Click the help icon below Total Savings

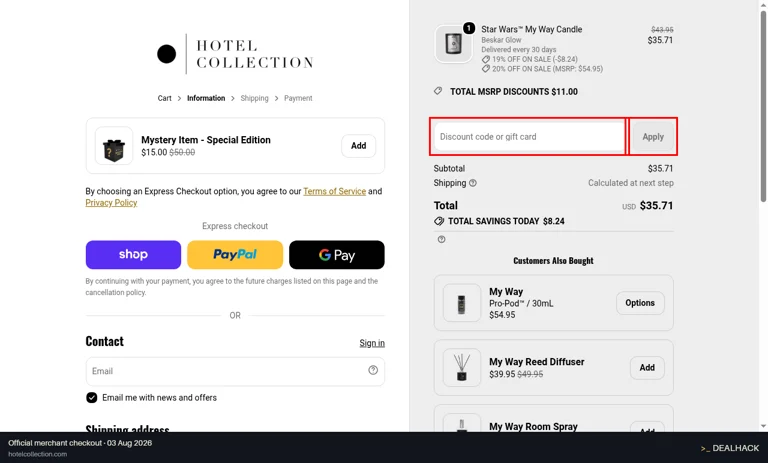pyautogui.click(x=441, y=240)
